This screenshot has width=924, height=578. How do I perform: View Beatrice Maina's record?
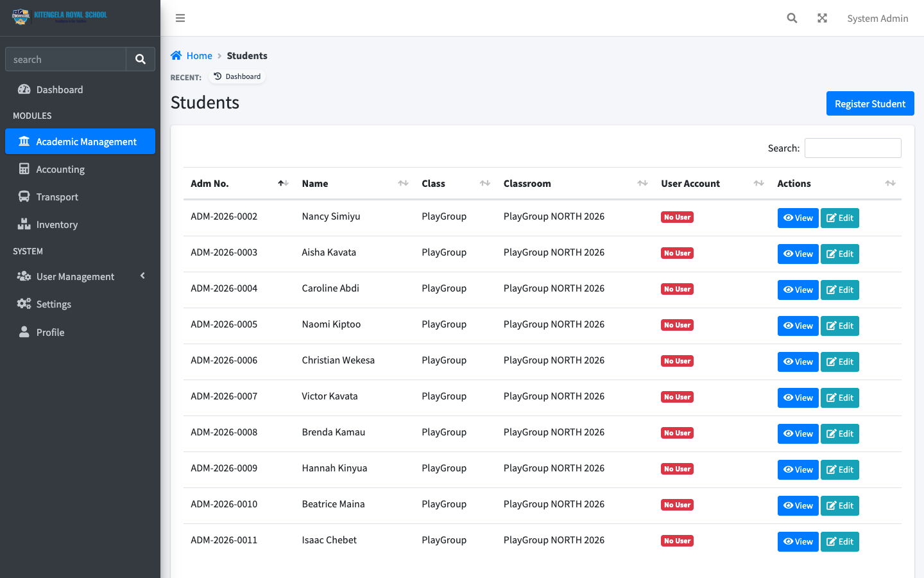click(798, 505)
